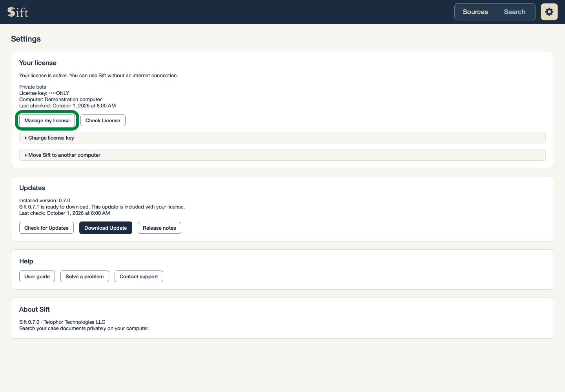This screenshot has height=392, width=565.
Task: Click the Check License button
Action: [x=103, y=120]
